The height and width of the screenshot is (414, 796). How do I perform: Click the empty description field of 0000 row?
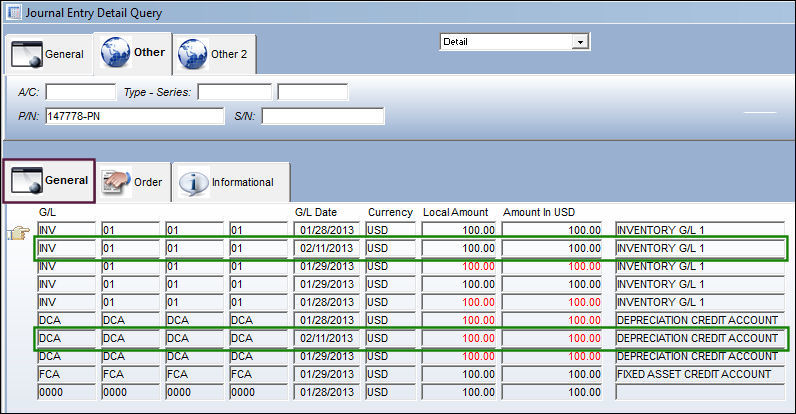[x=700, y=392]
